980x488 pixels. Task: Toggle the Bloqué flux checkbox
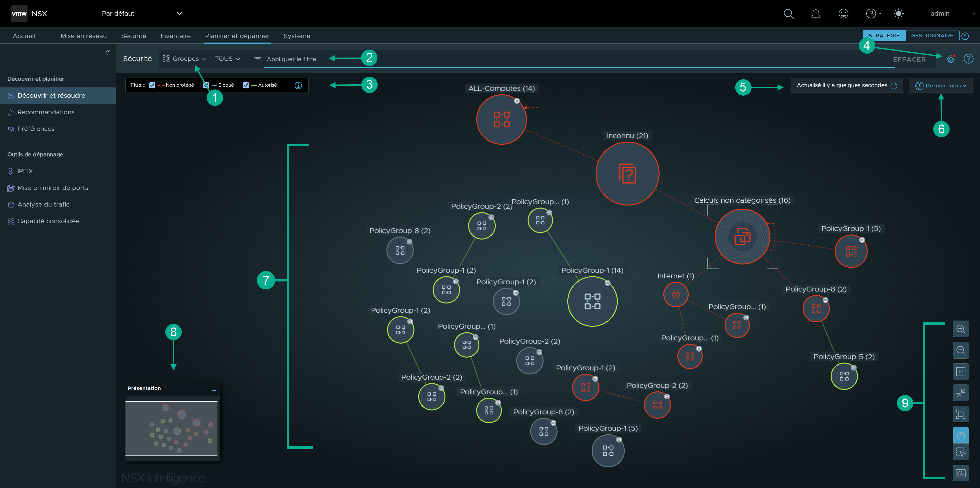pyautogui.click(x=206, y=85)
